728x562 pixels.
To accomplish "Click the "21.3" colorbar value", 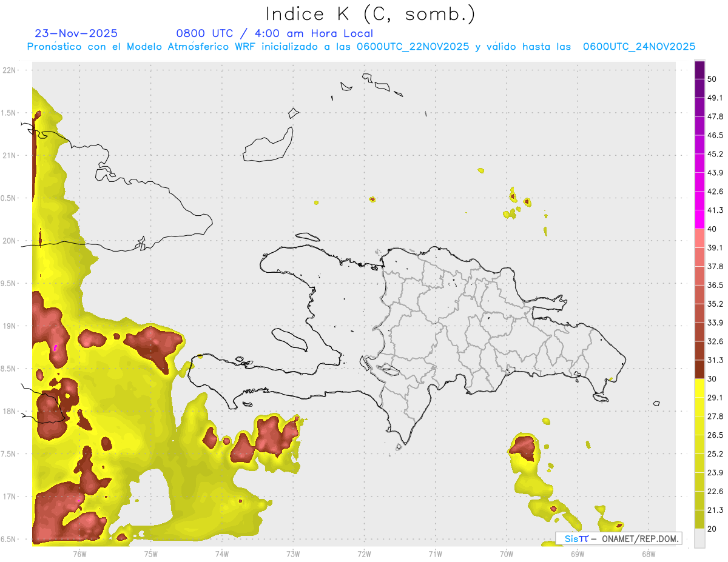I will point(715,510).
